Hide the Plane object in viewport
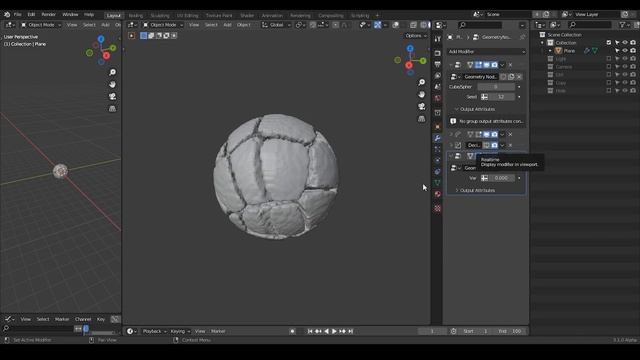The height and width of the screenshot is (360, 640). point(625,51)
